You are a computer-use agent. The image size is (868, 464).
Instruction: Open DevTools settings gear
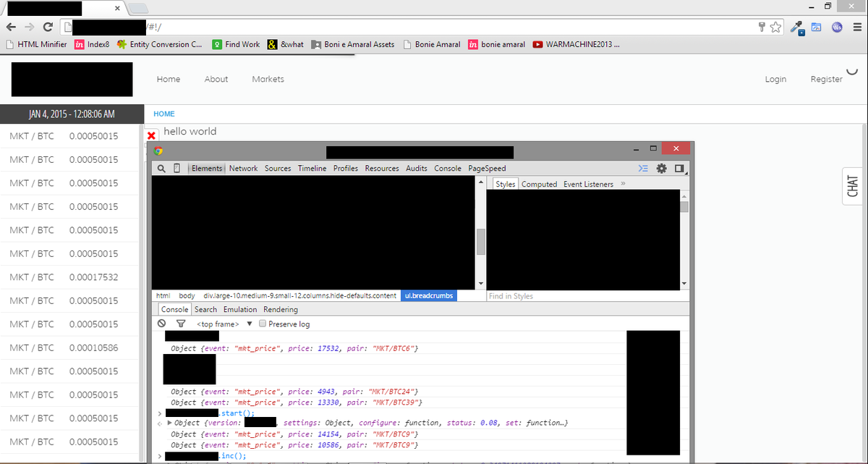pos(661,168)
